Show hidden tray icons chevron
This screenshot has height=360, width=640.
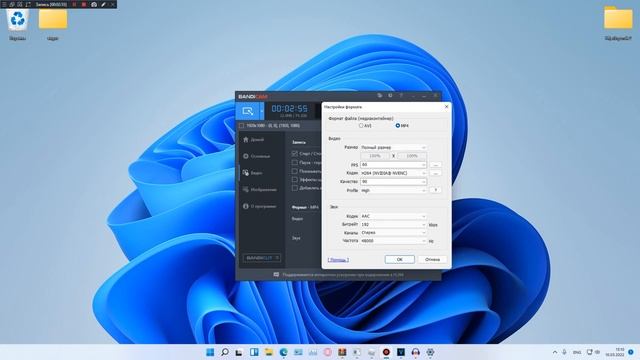pos(555,352)
